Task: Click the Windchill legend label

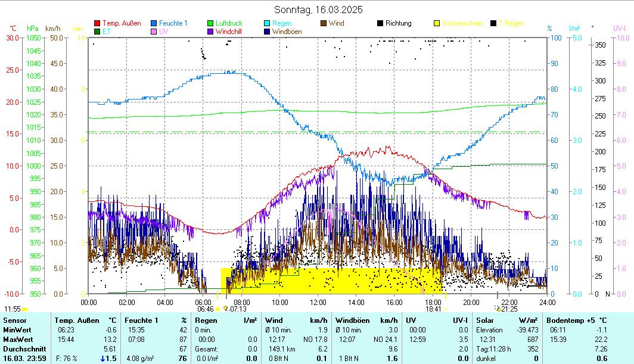Action: 228,32
